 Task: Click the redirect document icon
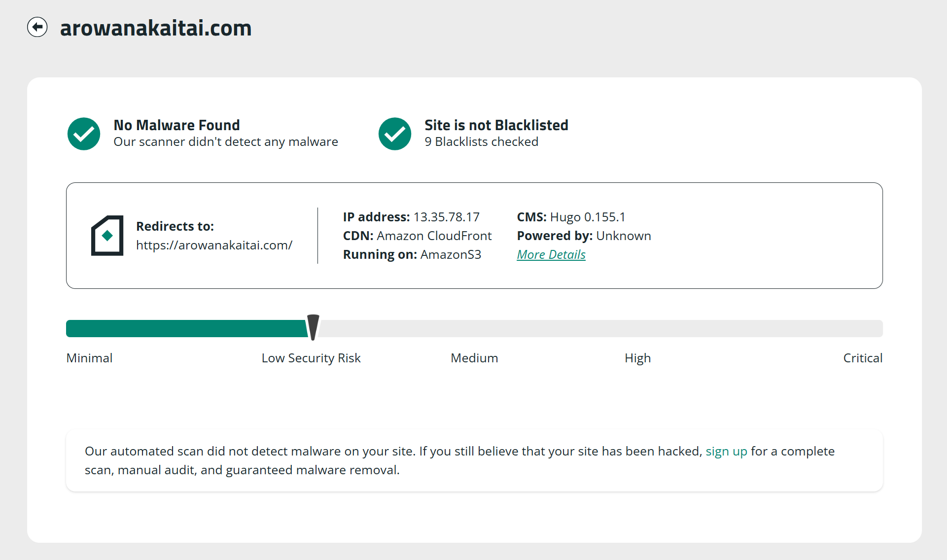(x=107, y=236)
